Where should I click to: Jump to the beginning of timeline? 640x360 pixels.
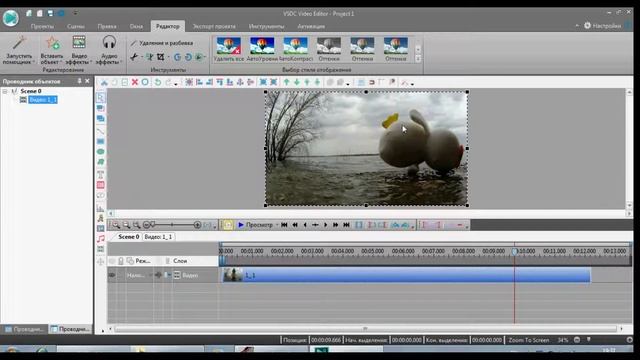284,225
